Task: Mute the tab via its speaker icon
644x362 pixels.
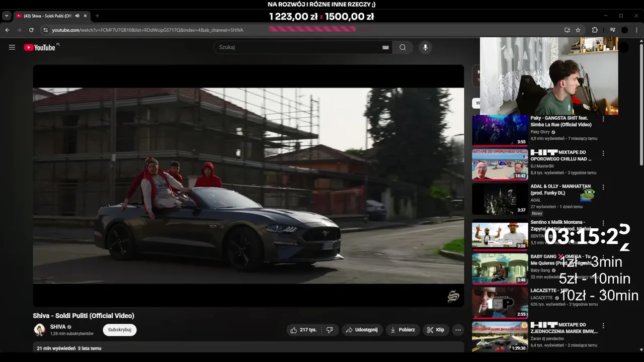Action: point(77,16)
